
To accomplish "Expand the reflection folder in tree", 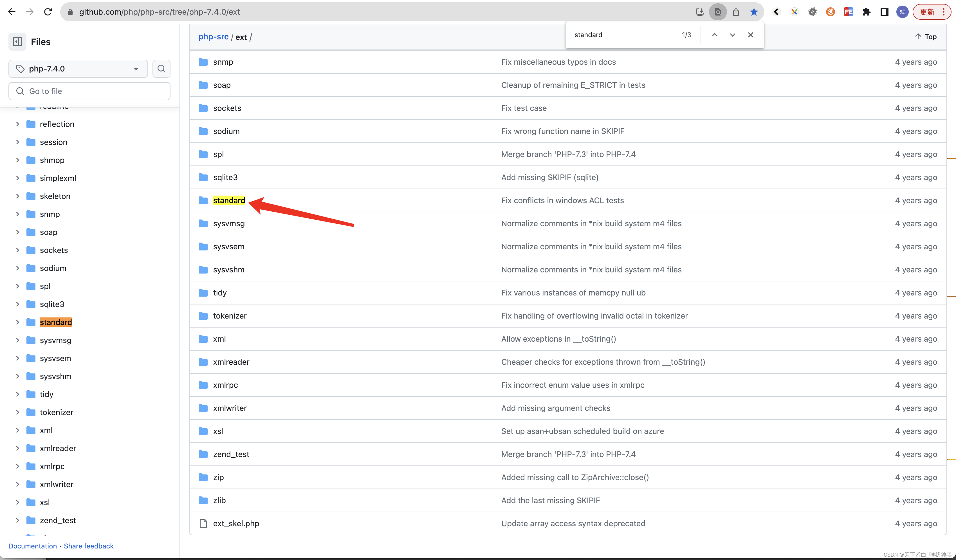I will tap(17, 124).
